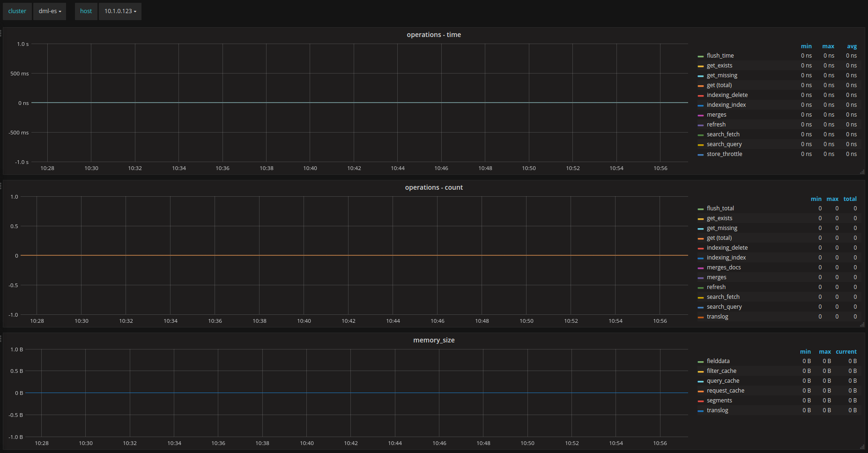Image resolution: width=868 pixels, height=453 pixels.
Task: Sort operations - count legend by total
Action: pyautogui.click(x=850, y=199)
